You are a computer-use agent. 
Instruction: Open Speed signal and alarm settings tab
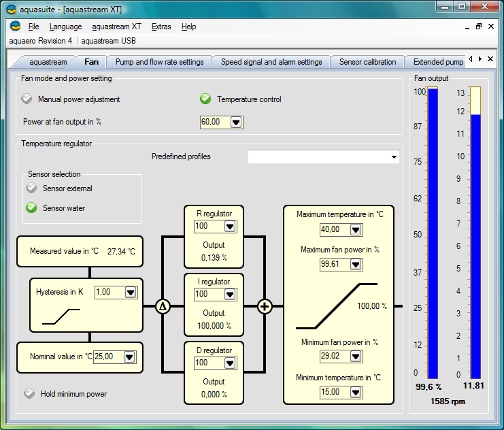(x=271, y=62)
